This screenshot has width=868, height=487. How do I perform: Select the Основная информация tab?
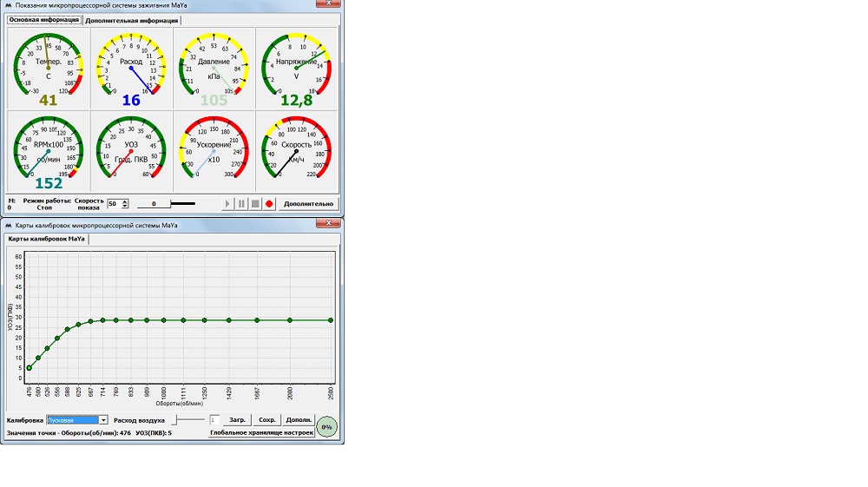(x=43, y=20)
